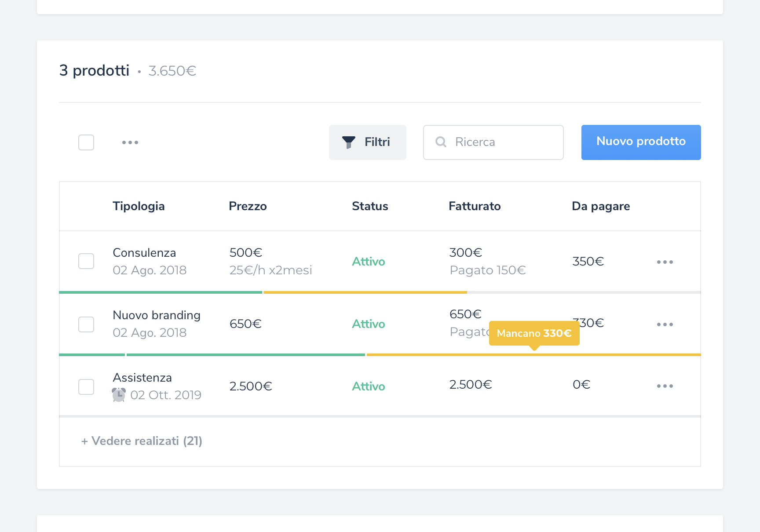This screenshot has height=532, width=760.
Task: Open the Consulenza row options menu
Action: pos(665,262)
